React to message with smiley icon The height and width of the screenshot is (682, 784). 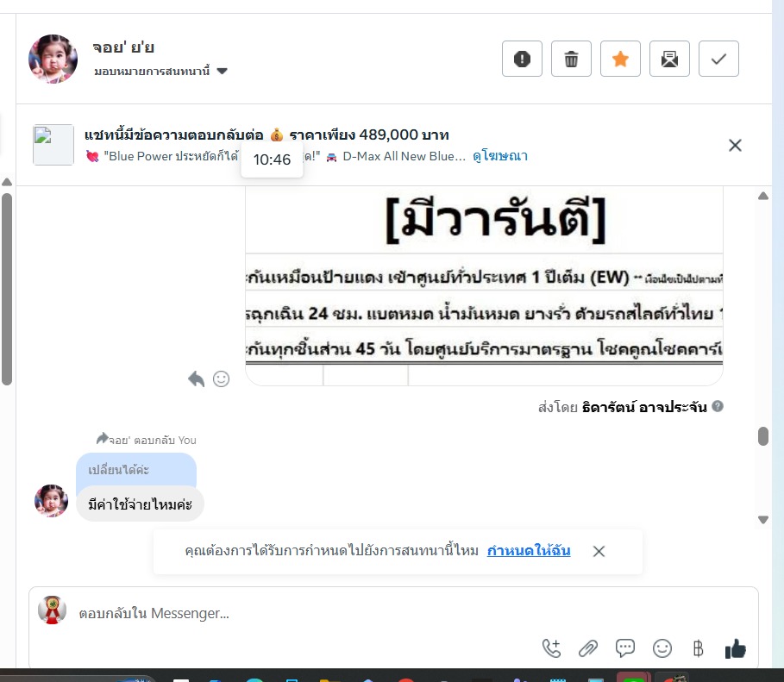click(221, 379)
